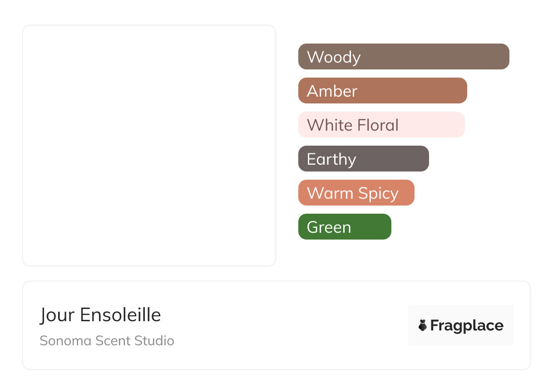Click the "Earthy" text label
Screen dimensions: 553x392
(x=331, y=159)
